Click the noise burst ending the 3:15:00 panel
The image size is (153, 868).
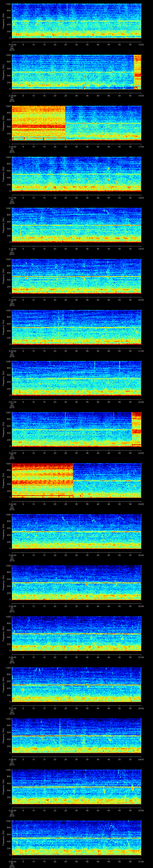pyautogui.click(x=137, y=72)
